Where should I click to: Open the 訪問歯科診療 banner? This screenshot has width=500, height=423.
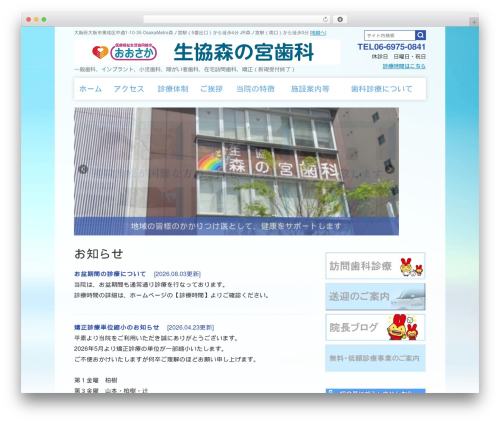(x=375, y=266)
